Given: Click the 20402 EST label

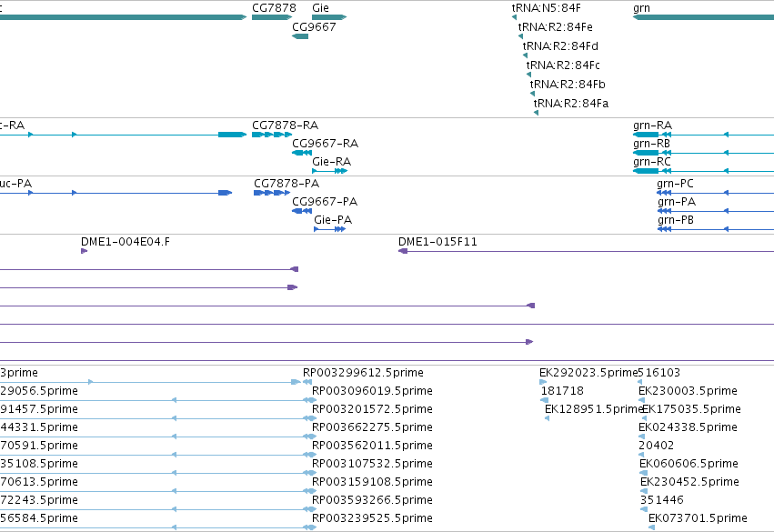Looking at the screenshot, I should (656, 446).
